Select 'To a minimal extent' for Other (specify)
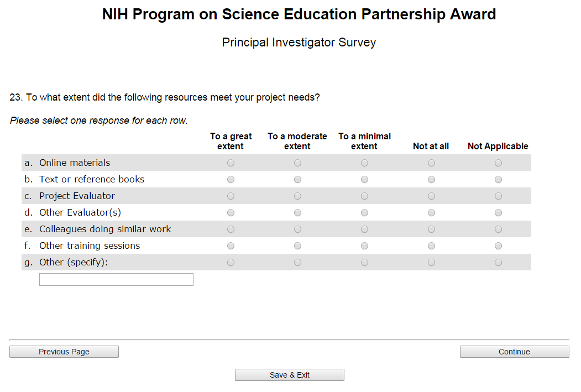The height and width of the screenshot is (392, 581). 364,263
